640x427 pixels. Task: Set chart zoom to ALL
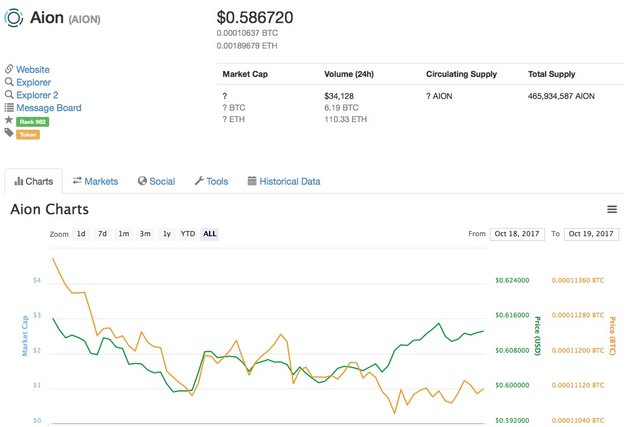209,234
